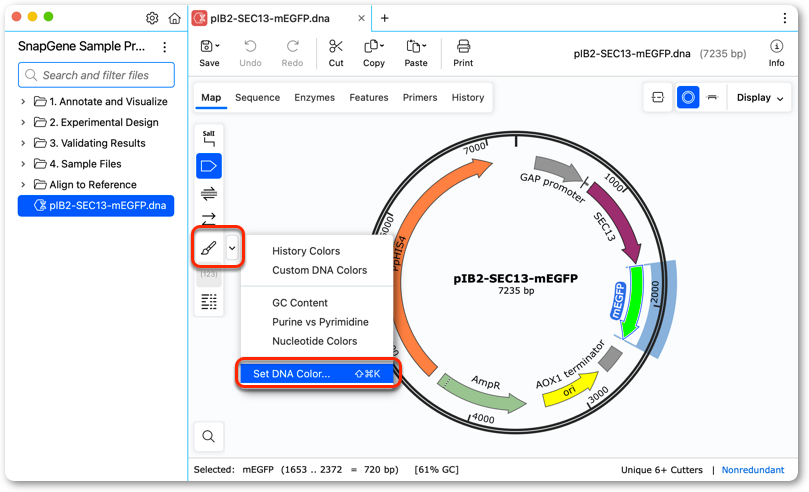Click the Nonredundant link in status bar
This screenshot has width=809, height=492.
(x=753, y=470)
